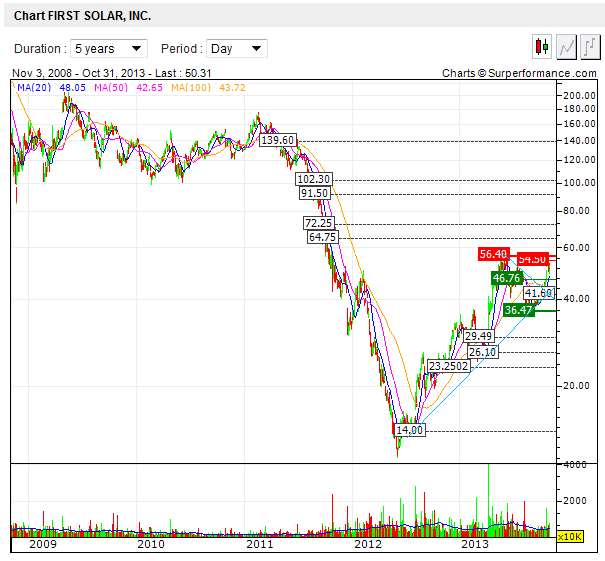Click the yellow x10K volume scale tag

coord(570,537)
